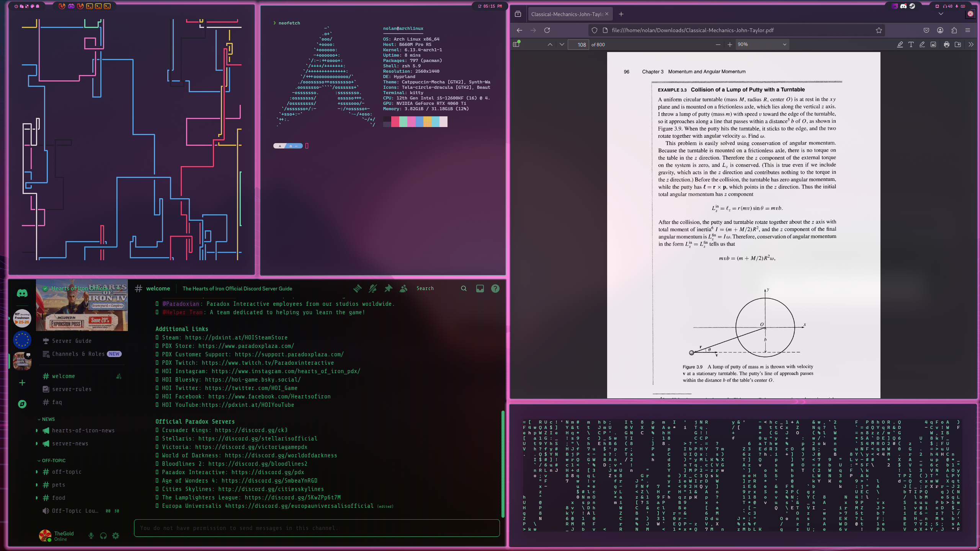
Task: Select the EU flag server icon
Action: [22, 339]
